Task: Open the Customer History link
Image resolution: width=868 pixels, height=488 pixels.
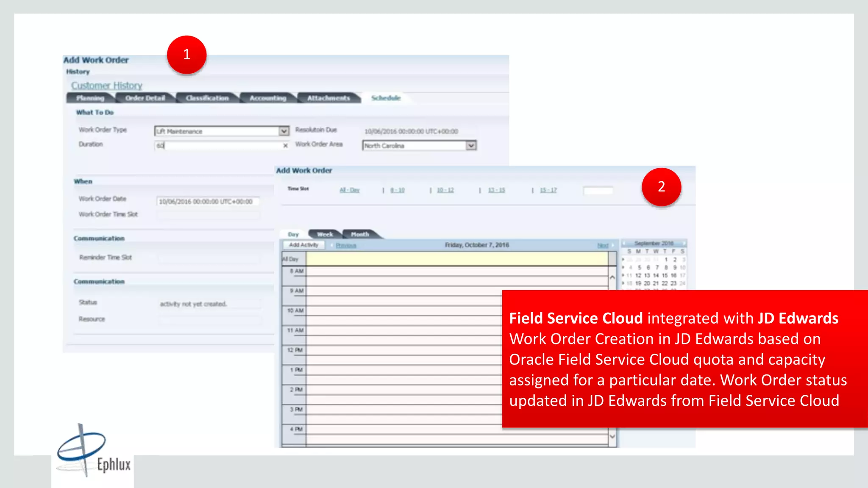Action: (x=106, y=86)
